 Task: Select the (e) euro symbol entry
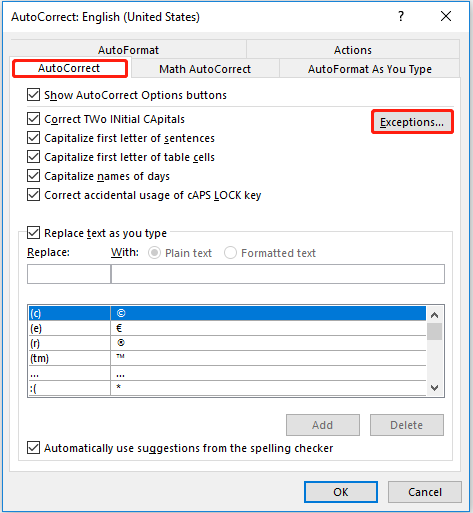coord(227,328)
